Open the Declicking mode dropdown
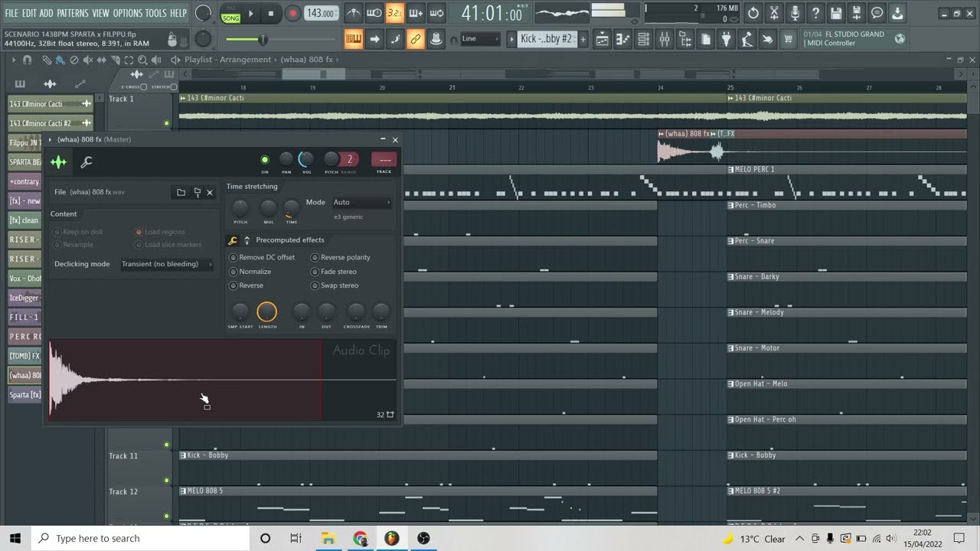This screenshot has width=980, height=551. (166, 264)
